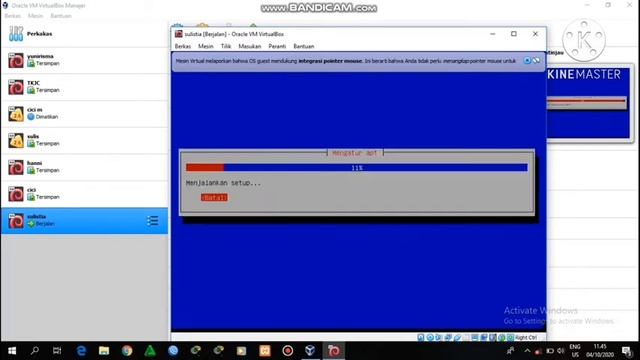
Task: Switch to VirtualBox Manager taskbar icon
Action: [x=310, y=351]
